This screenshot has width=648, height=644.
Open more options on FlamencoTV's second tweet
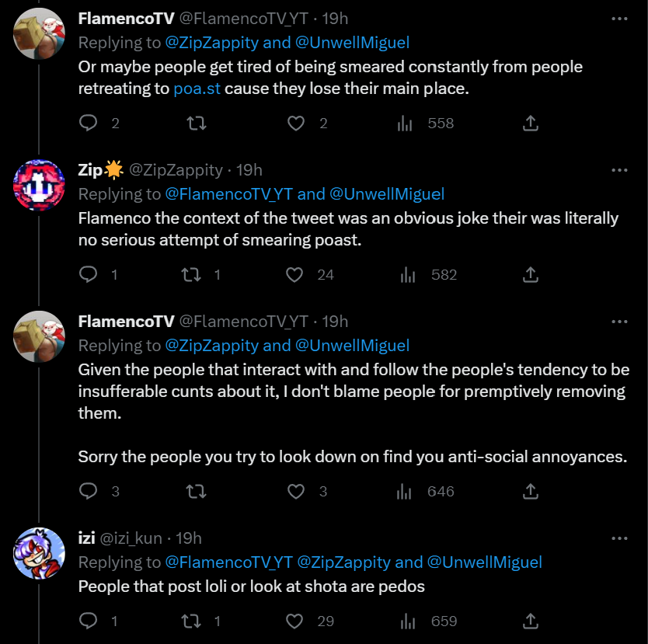click(x=619, y=322)
